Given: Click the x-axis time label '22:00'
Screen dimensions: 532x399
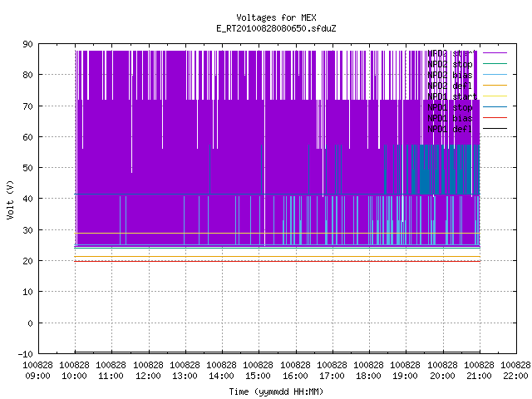Looking at the screenshot, I should (516, 377).
